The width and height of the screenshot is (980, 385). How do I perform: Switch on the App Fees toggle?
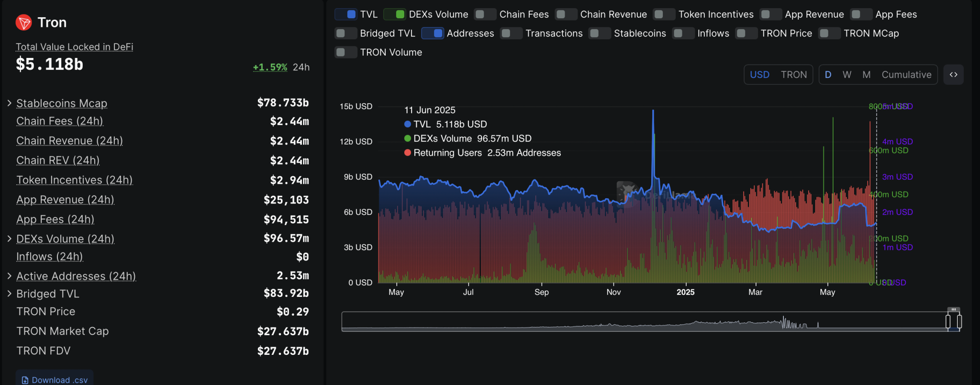861,14
